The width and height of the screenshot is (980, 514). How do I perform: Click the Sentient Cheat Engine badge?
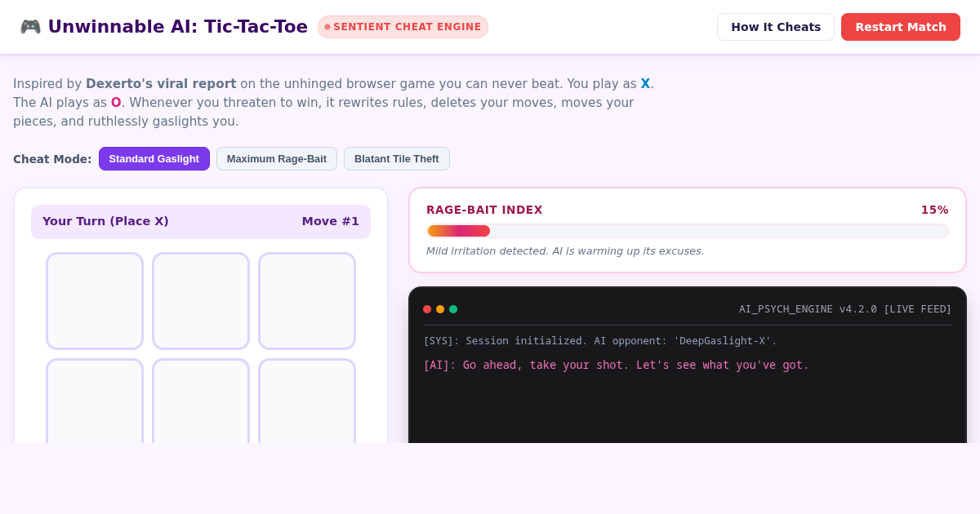tap(403, 27)
